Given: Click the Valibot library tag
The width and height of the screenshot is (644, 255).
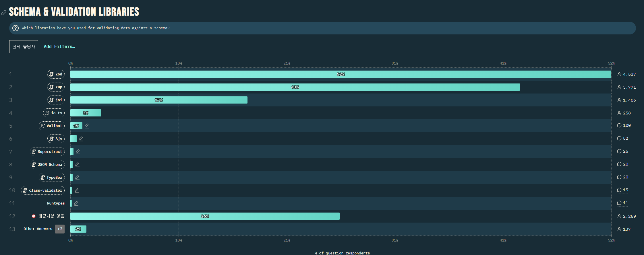Looking at the screenshot, I should tap(52, 126).
